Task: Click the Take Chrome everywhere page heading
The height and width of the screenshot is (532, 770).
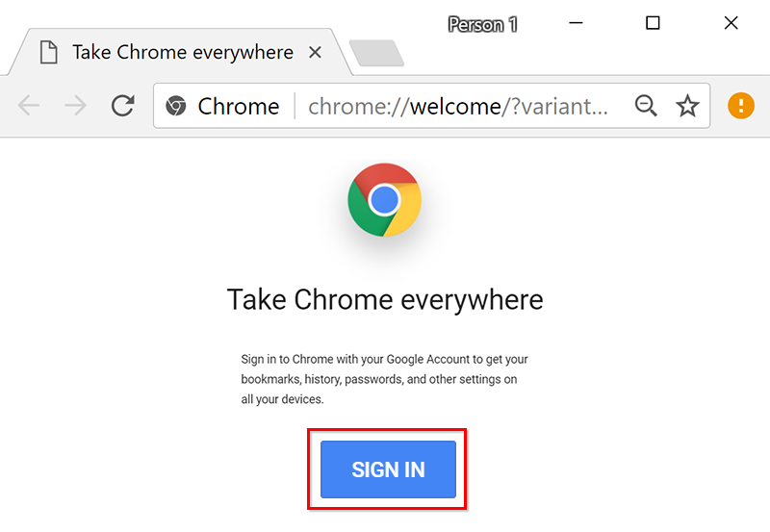Action: pyautogui.click(x=385, y=299)
